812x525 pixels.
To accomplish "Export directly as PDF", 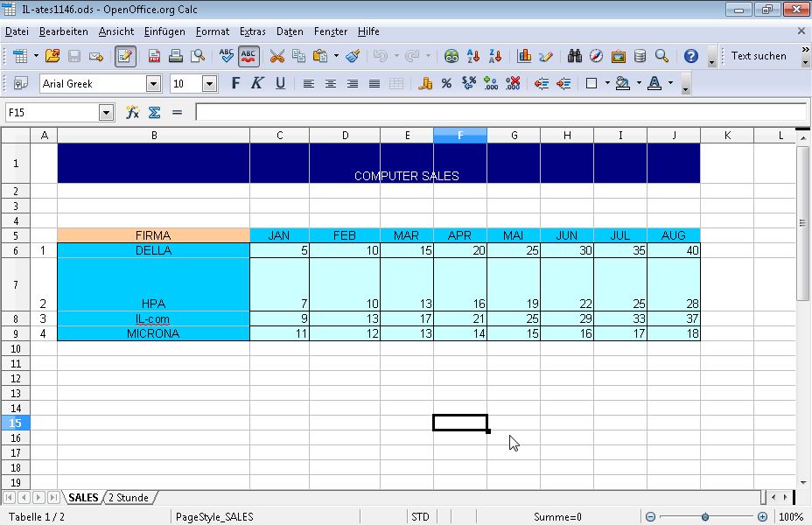I will click(x=154, y=56).
